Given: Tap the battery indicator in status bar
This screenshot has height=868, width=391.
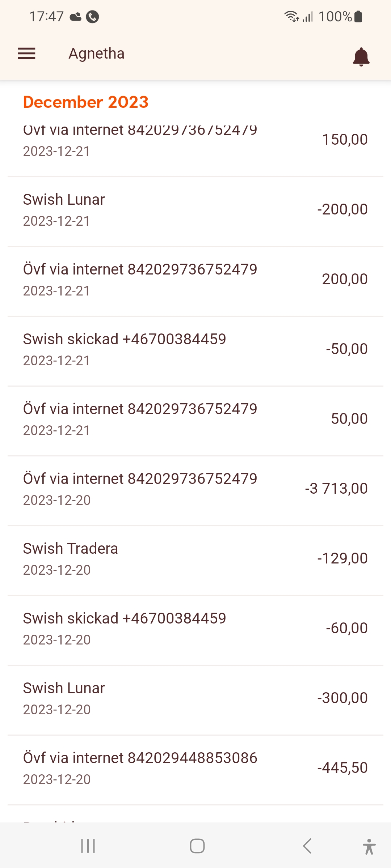Looking at the screenshot, I should 358,17.
